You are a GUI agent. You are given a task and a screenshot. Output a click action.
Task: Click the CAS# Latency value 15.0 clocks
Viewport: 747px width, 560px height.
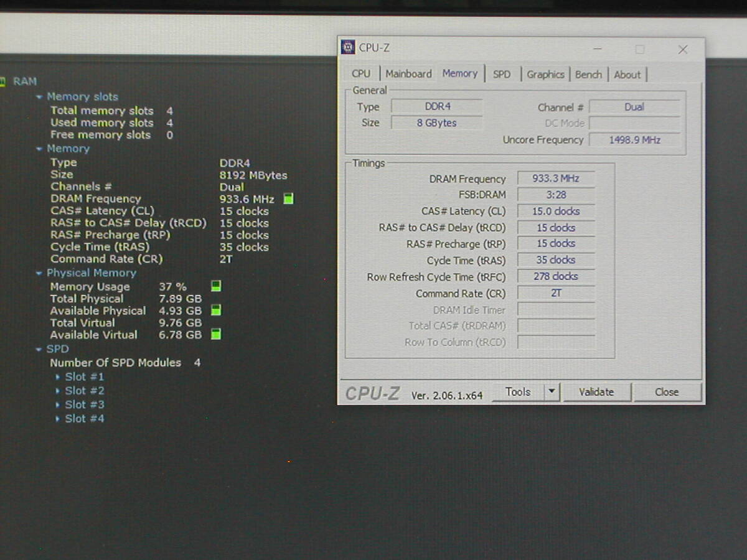[x=556, y=211]
